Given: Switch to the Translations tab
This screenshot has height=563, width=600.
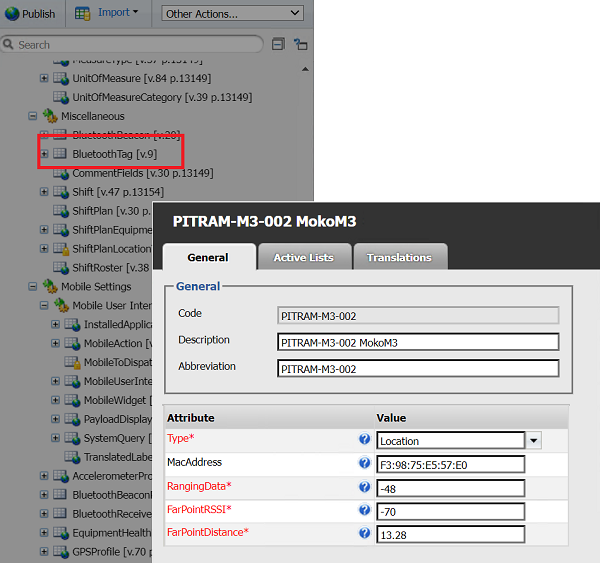Looking at the screenshot, I should pos(399,257).
